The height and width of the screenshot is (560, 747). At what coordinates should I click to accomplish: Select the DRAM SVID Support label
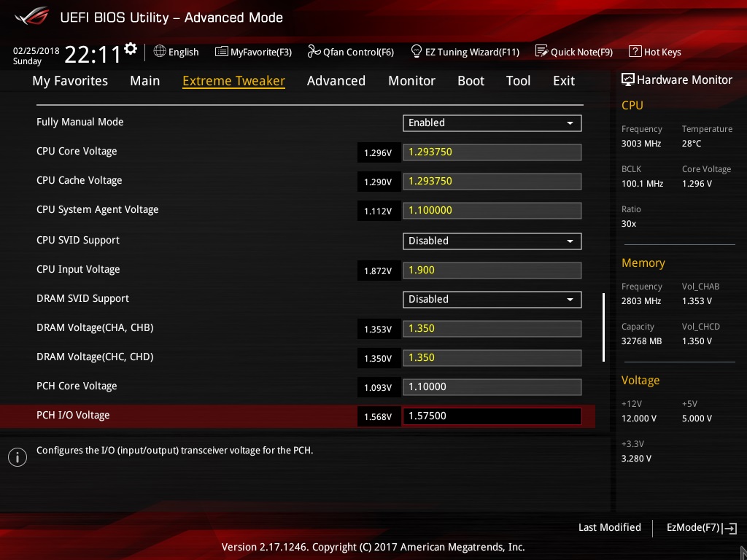tap(83, 298)
